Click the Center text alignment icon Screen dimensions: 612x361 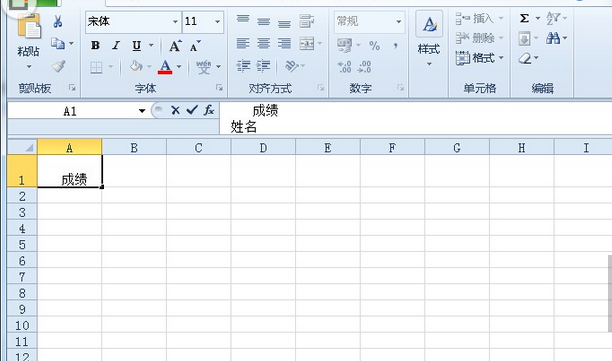click(x=263, y=43)
